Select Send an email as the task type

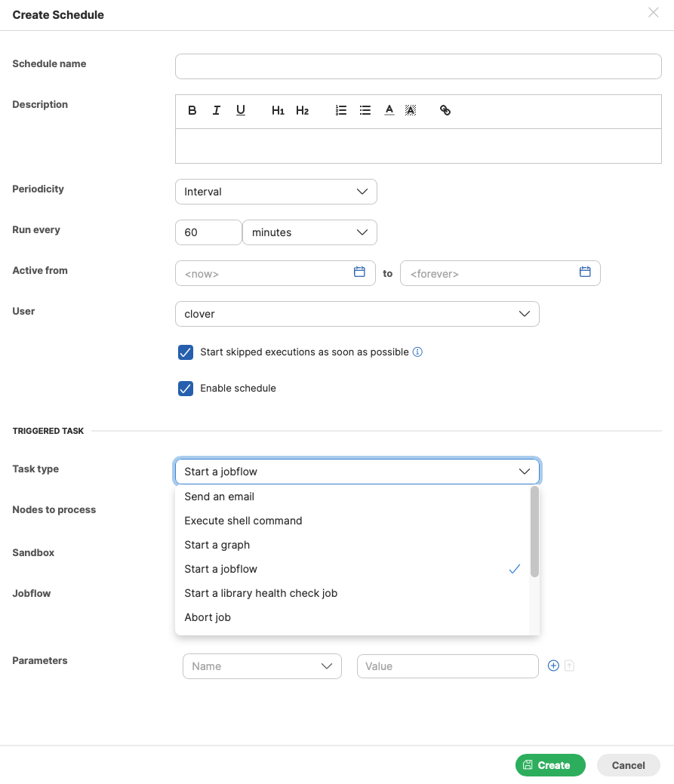(x=219, y=497)
